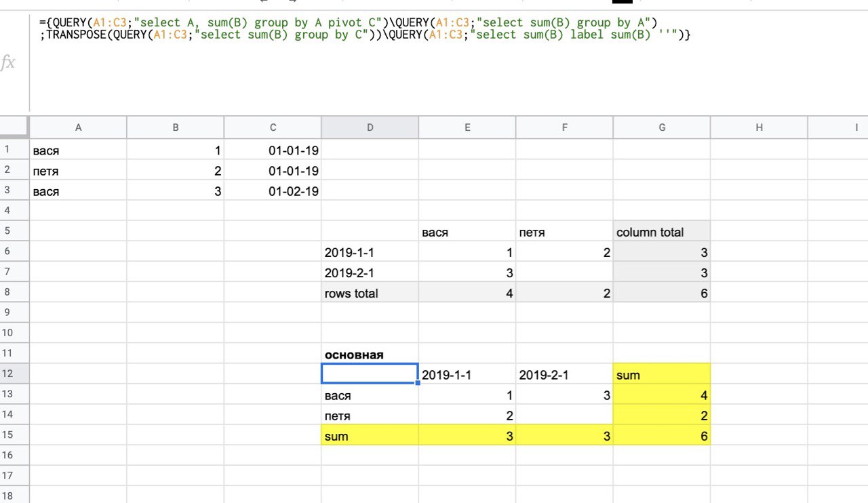
Task: Click yellow cell E15 value 3
Action: click(467, 435)
